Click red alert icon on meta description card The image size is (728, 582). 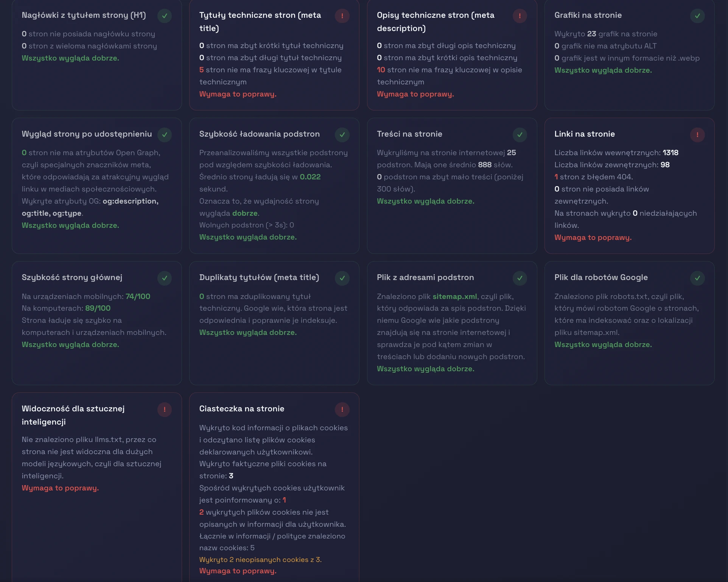click(520, 16)
